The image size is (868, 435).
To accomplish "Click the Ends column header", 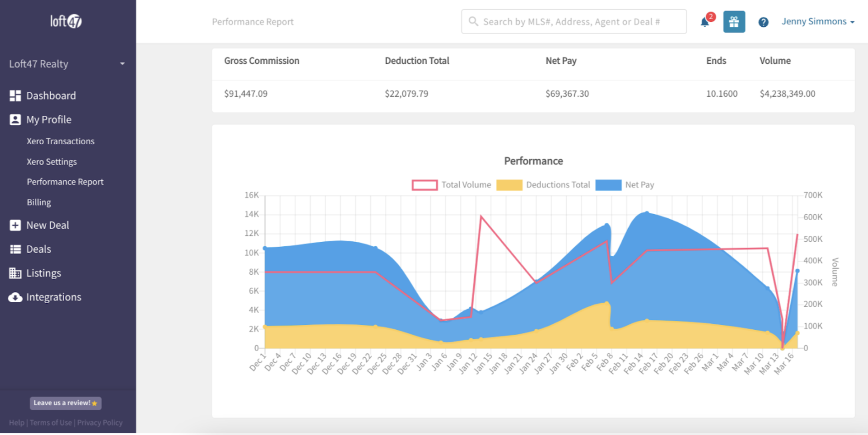I will [716, 61].
